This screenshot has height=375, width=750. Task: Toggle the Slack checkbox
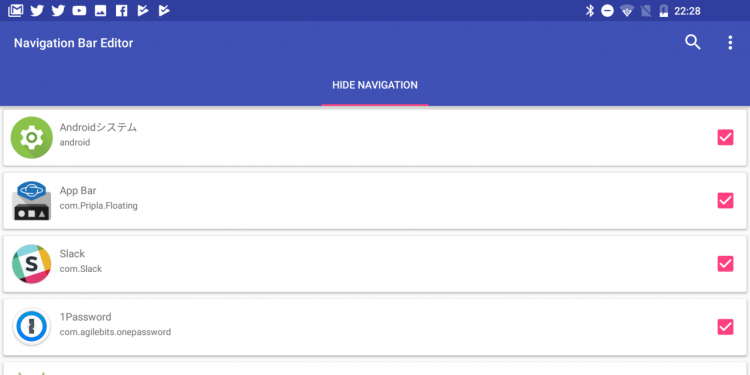coord(725,264)
